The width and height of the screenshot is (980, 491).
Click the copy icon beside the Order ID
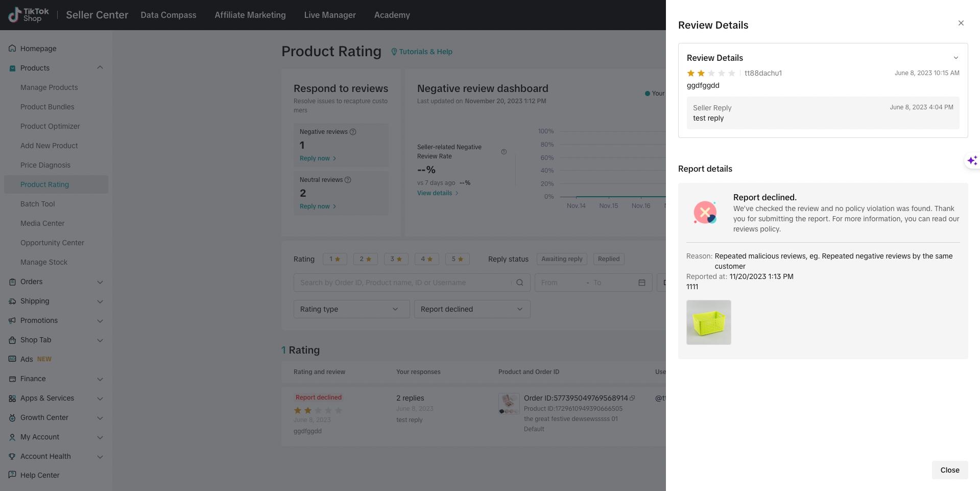tap(632, 398)
